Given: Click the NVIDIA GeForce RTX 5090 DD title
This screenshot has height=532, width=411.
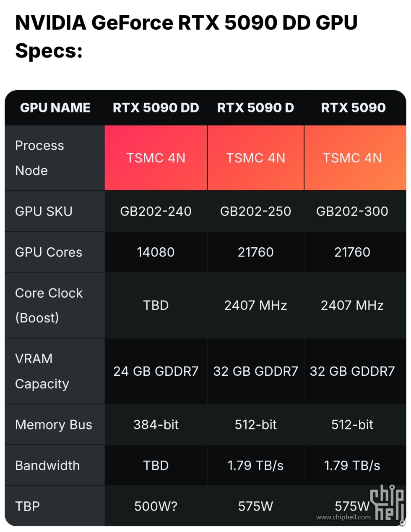Looking at the screenshot, I should pos(186,36).
